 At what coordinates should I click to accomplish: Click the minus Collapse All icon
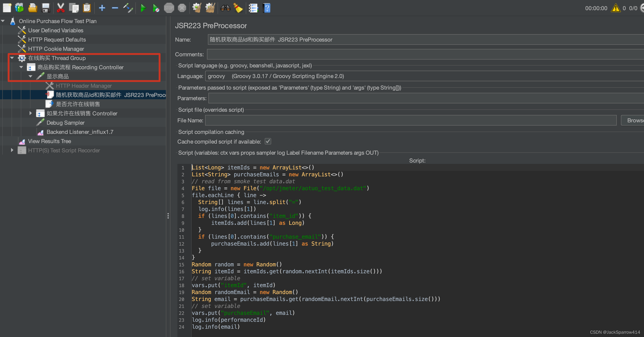115,8
